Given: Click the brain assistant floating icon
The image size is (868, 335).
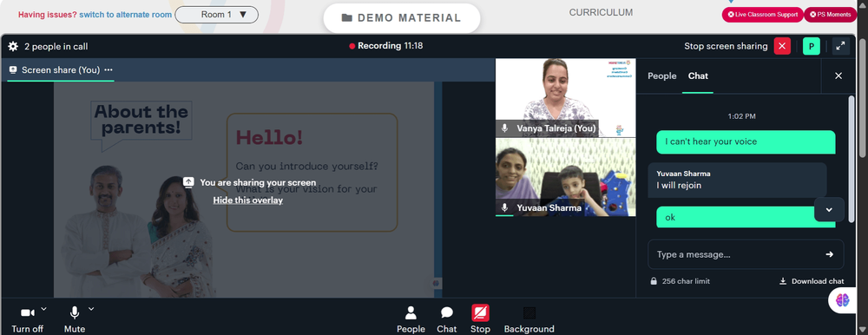Looking at the screenshot, I should tap(843, 300).
